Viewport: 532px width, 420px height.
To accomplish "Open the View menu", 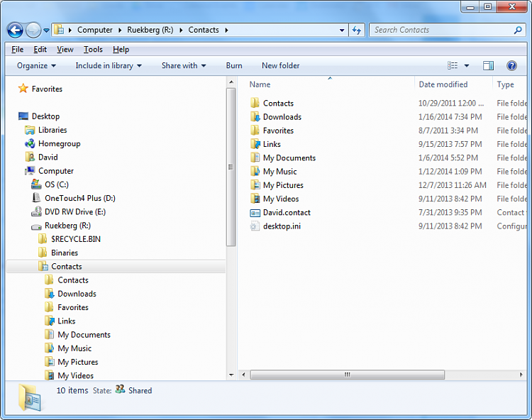I will [65, 50].
